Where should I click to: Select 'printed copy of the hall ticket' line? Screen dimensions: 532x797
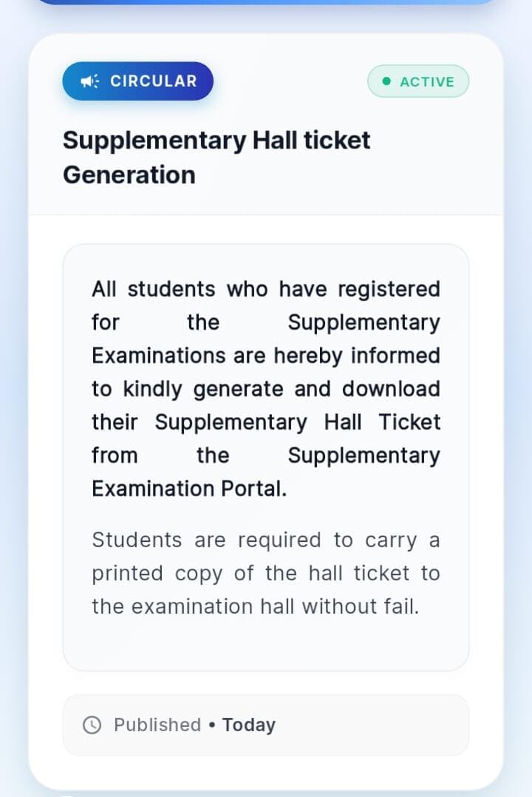pyautogui.click(x=266, y=574)
